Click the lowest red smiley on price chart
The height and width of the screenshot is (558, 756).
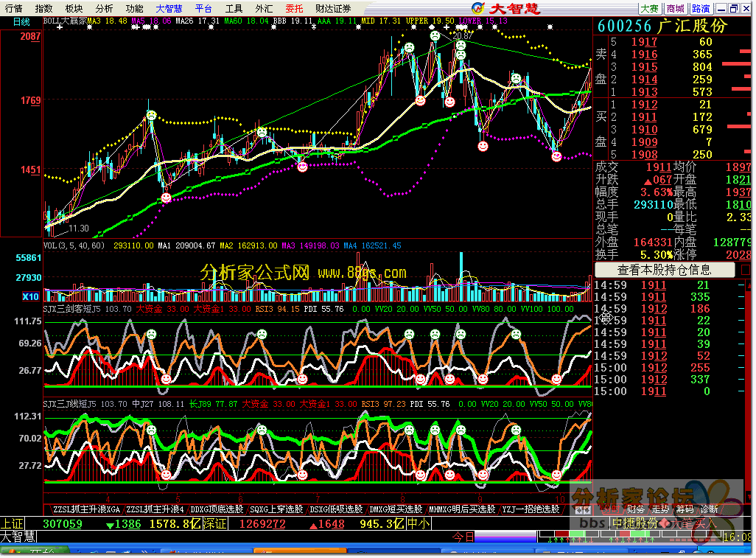pos(166,198)
